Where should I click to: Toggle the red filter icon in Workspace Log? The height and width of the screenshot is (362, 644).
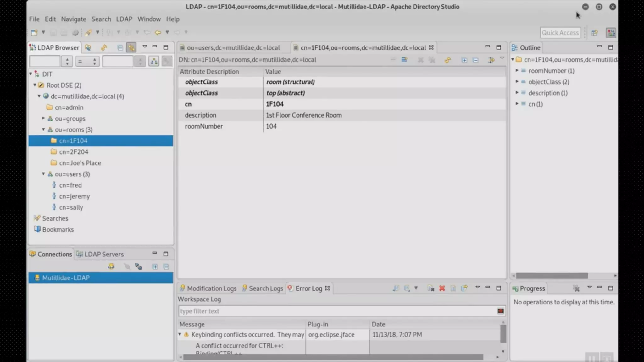[500, 311]
